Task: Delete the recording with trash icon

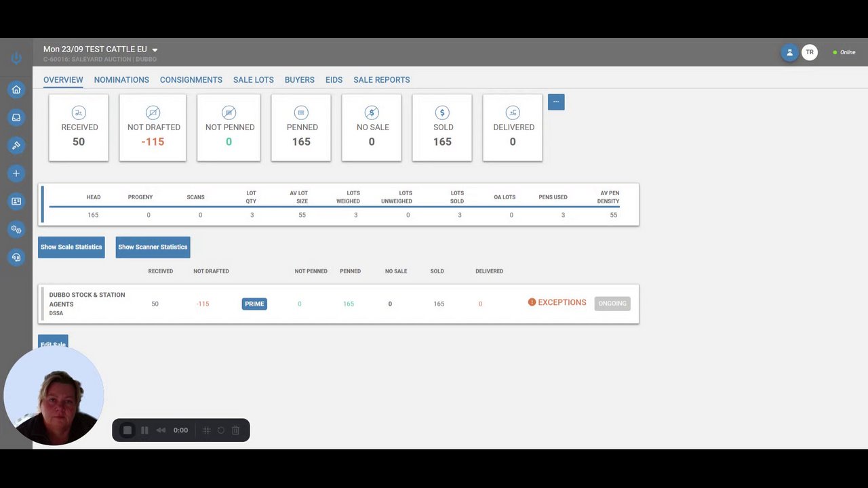Action: coord(235,430)
